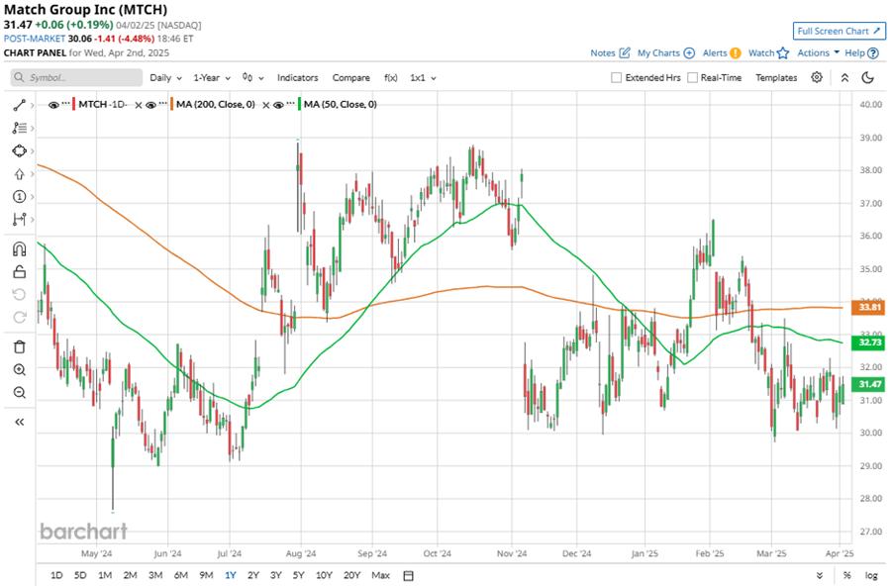Enable the magnet snap tool
This screenshot has height=588, width=893.
19,249
